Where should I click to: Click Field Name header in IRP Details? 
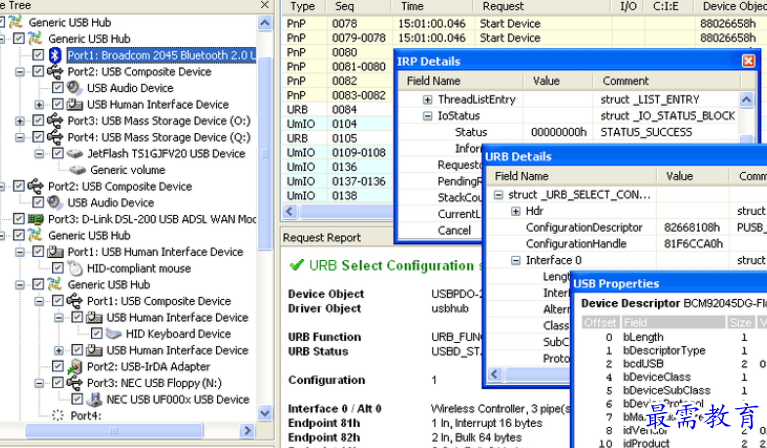(x=461, y=81)
